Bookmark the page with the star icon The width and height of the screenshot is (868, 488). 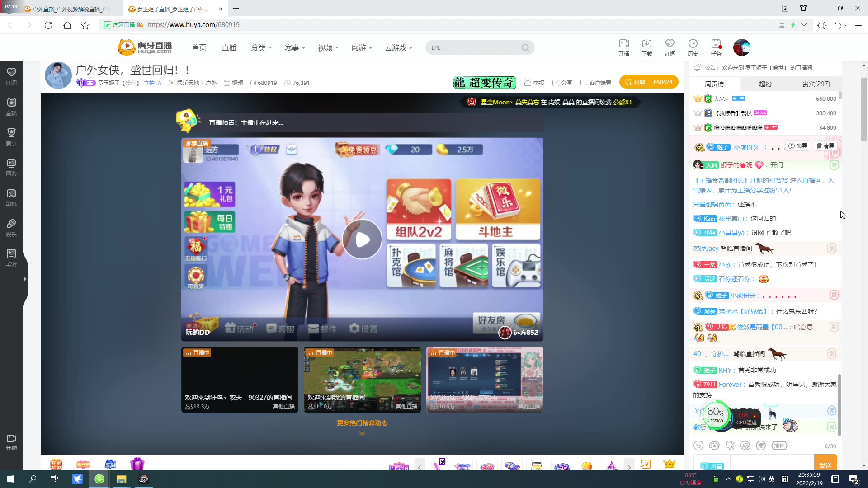point(85,25)
